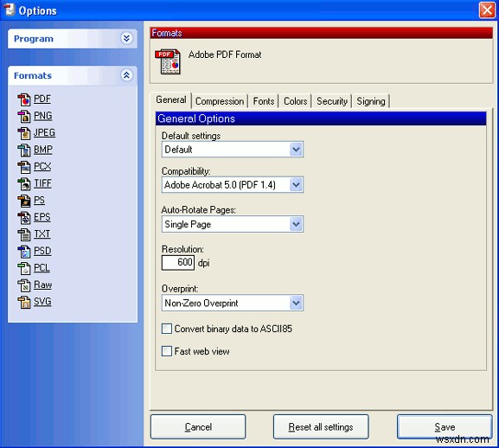Click the PCX format icon in sidebar
The image size is (499, 448).
(x=24, y=167)
